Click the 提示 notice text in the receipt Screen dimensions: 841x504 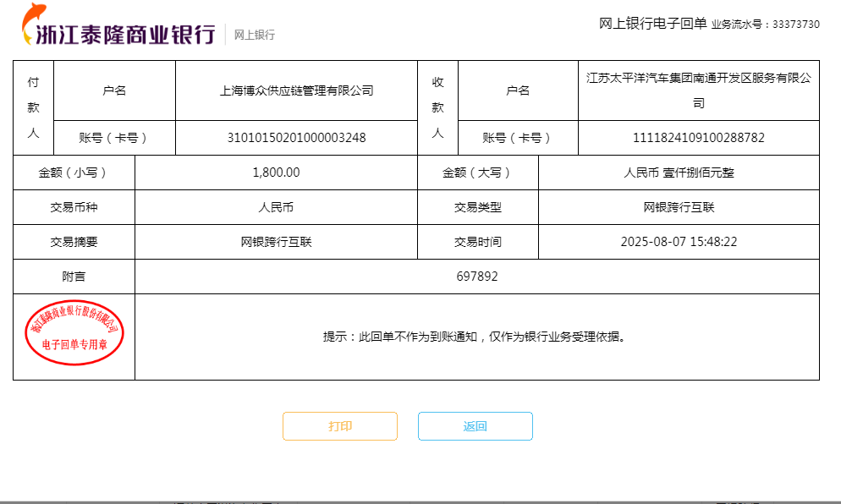pos(475,337)
